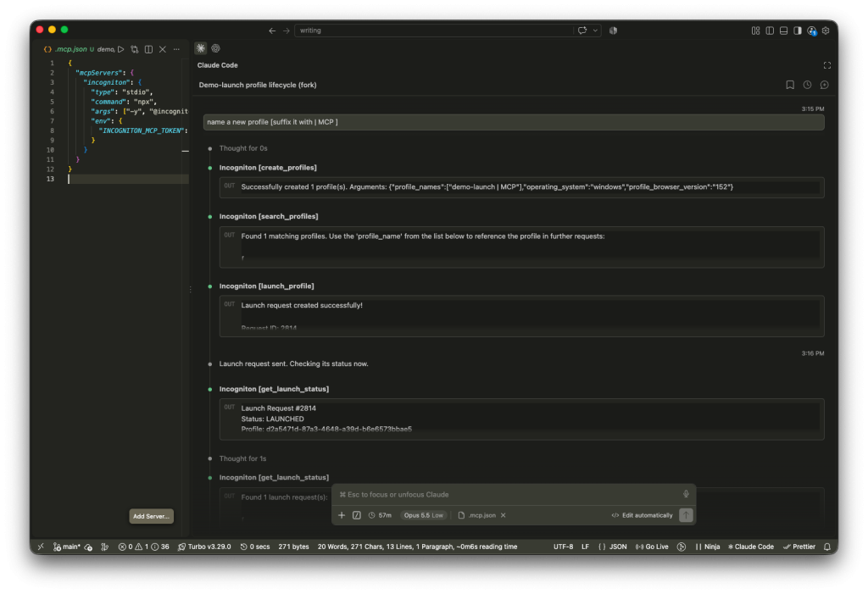Screen dimensions: 868x594
Task: Open editor More Actions ellipsis menu
Action: [x=176, y=49]
